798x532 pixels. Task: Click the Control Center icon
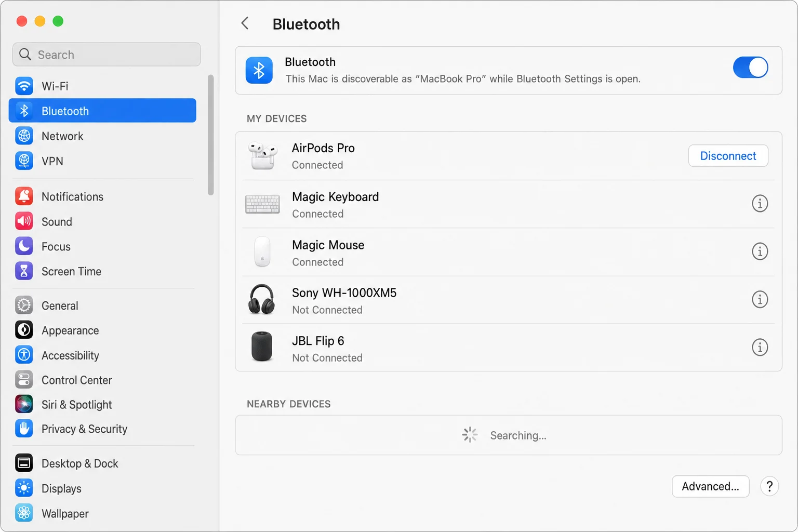(x=24, y=380)
